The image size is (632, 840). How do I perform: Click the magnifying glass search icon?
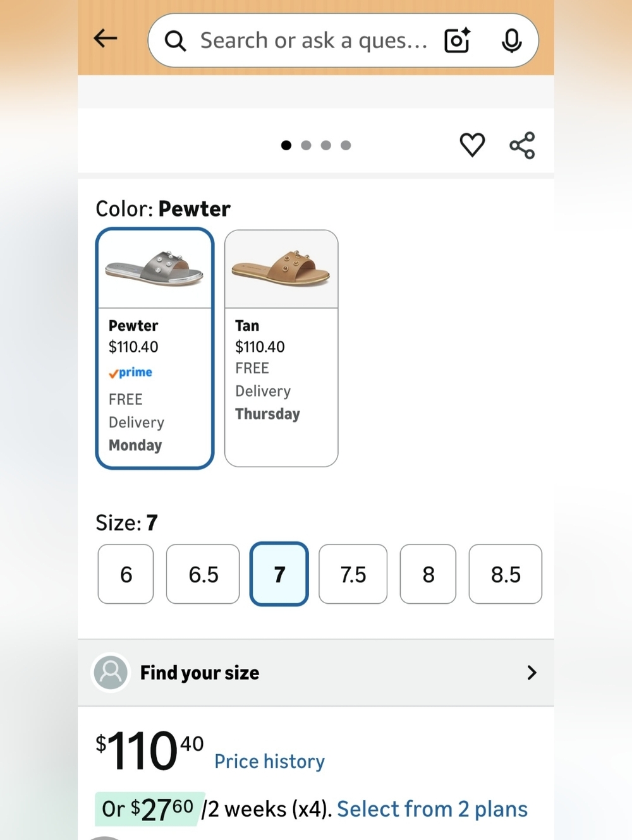coord(175,41)
